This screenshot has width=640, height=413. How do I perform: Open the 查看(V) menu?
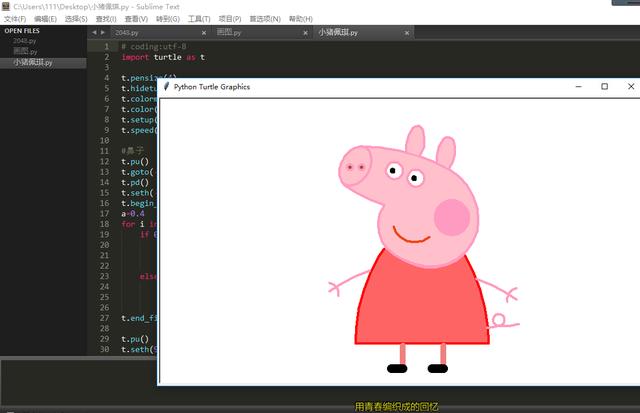click(x=136, y=19)
